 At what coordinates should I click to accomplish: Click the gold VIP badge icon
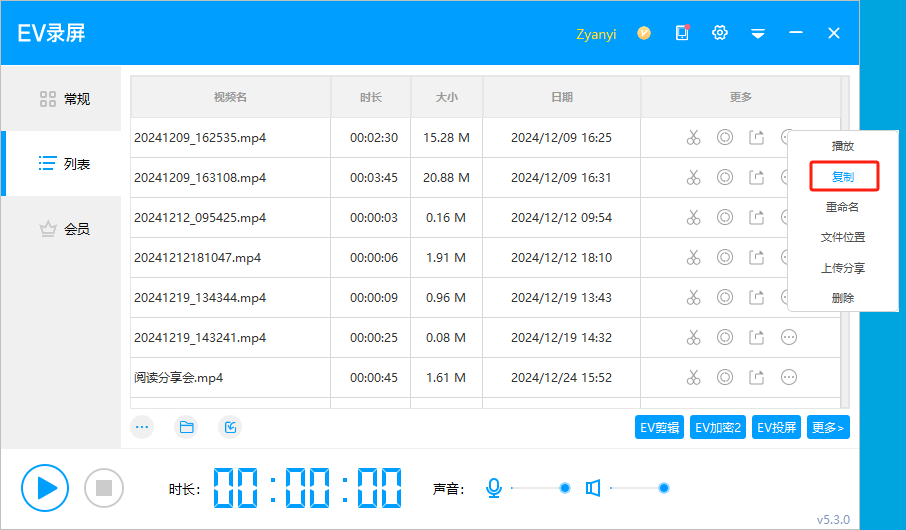click(644, 33)
